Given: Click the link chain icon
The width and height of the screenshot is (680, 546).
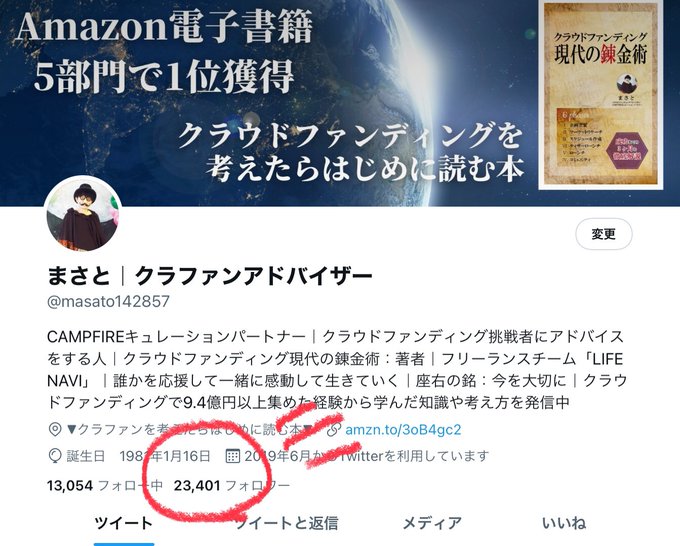Looking at the screenshot, I should (x=333, y=429).
